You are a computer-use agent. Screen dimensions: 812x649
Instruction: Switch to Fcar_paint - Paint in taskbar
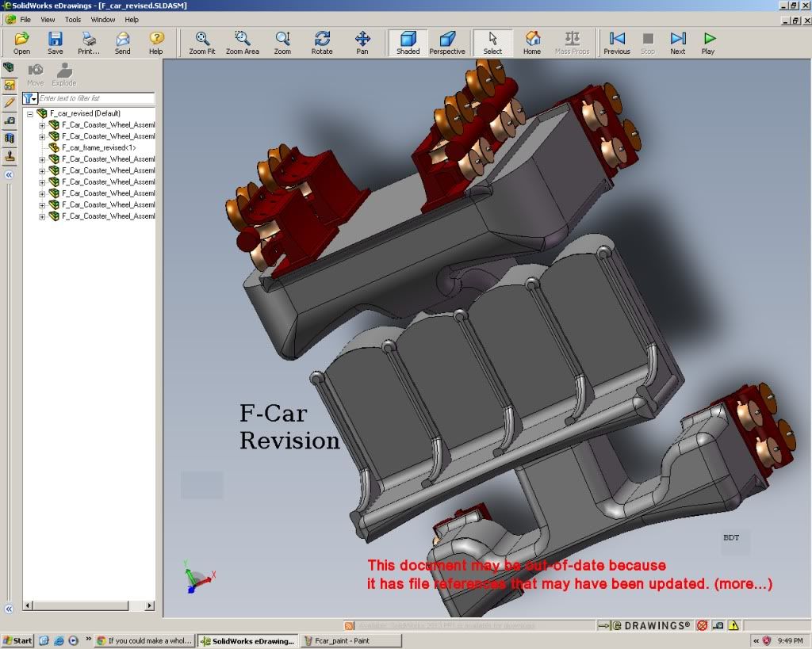click(x=342, y=640)
